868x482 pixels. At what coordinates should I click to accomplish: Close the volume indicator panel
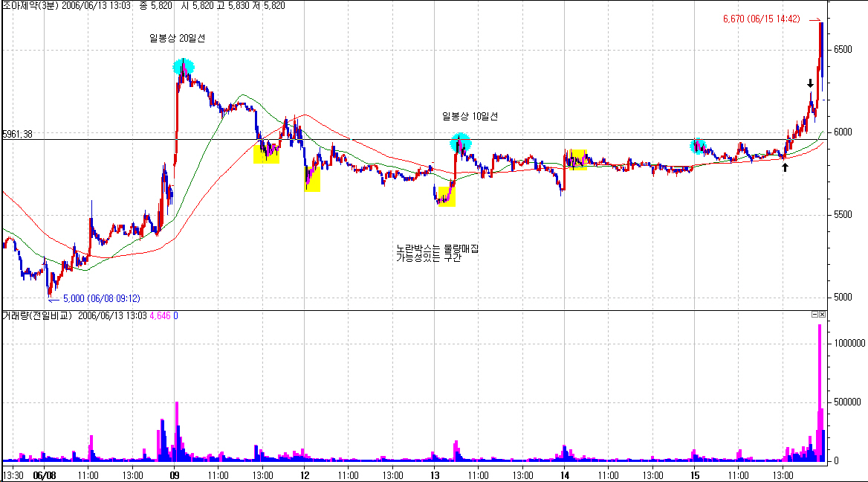[x=822, y=315]
